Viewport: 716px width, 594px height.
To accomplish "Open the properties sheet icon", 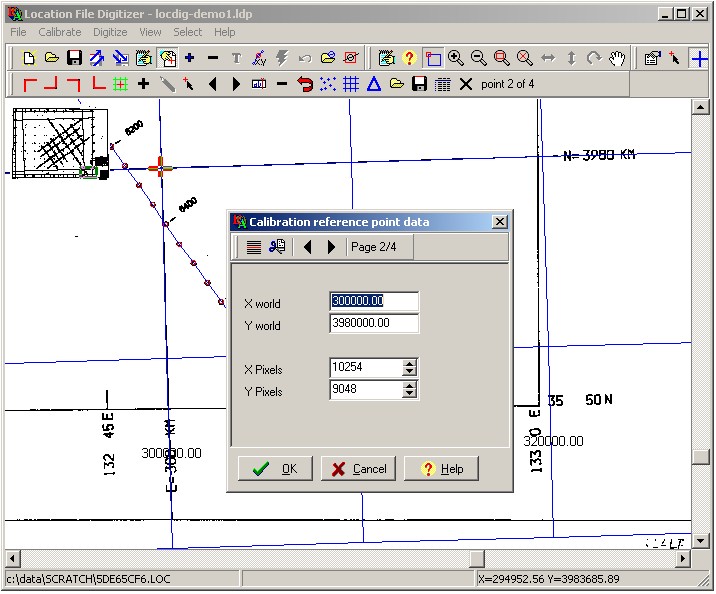I will [x=652, y=58].
